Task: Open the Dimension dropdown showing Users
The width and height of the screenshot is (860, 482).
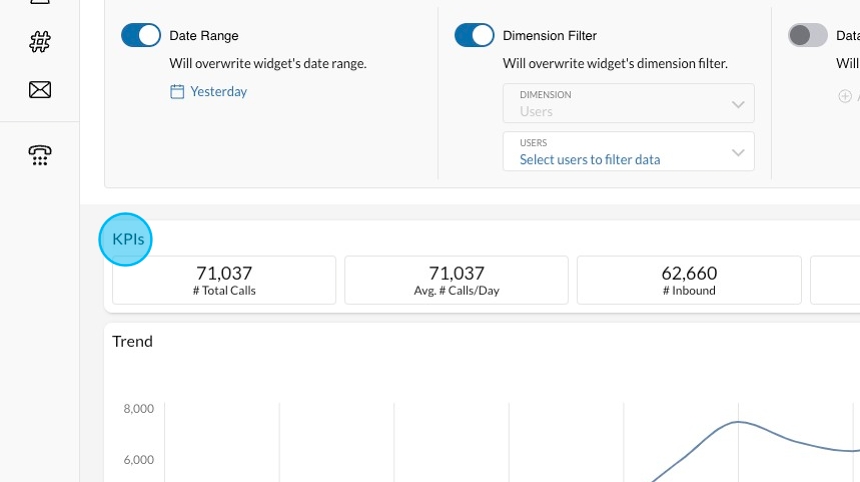Action: (628, 104)
